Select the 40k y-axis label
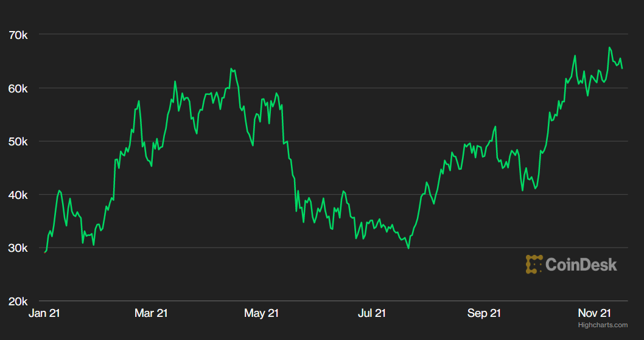 tap(18, 195)
